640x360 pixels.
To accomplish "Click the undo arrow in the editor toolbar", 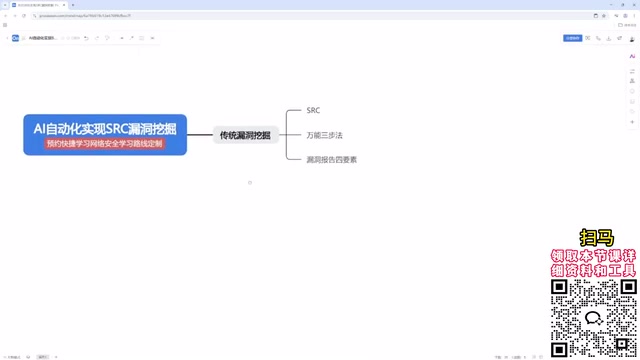I will pos(87,38).
